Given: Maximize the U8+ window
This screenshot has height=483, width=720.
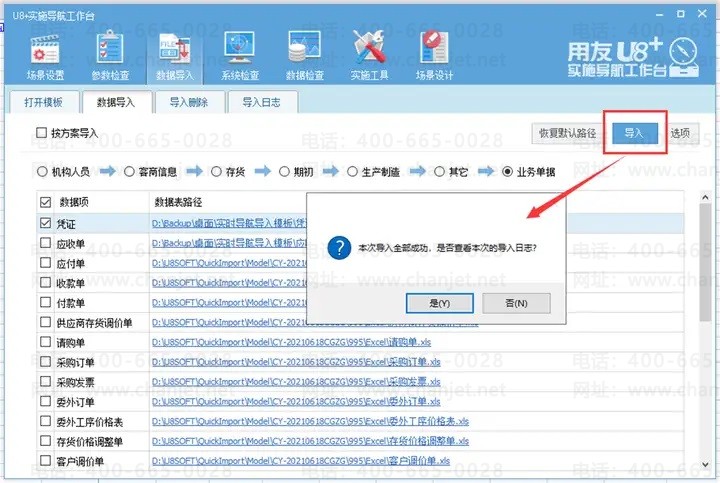Looking at the screenshot, I should coord(681,14).
